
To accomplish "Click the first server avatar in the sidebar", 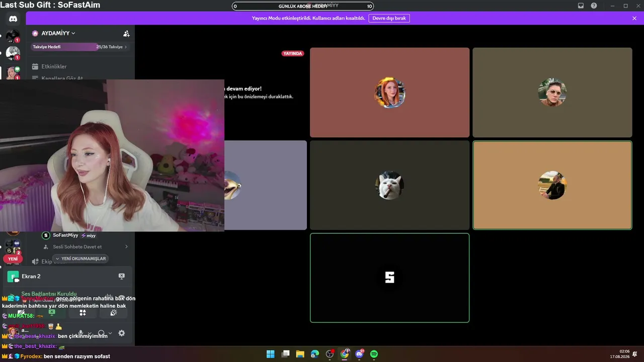I will [x=13, y=36].
